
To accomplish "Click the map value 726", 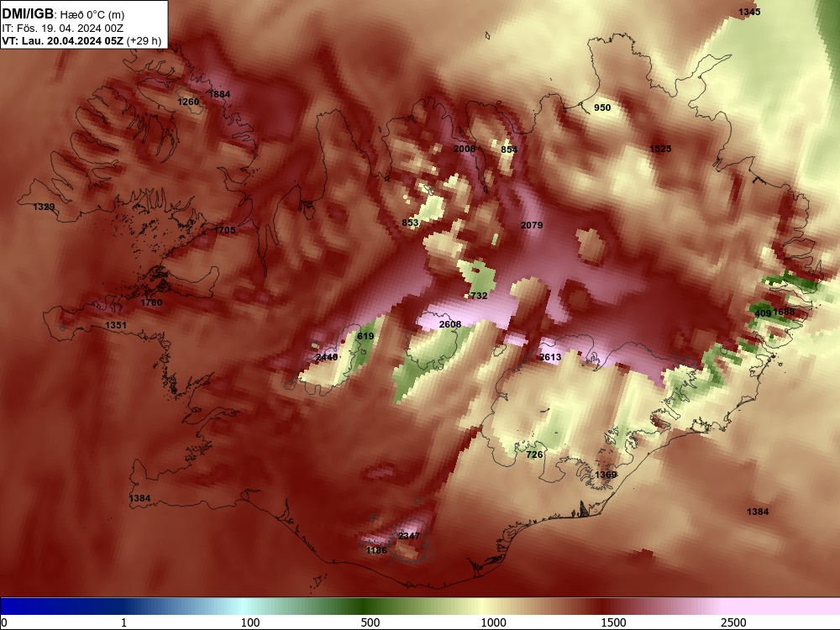I will (534, 454).
